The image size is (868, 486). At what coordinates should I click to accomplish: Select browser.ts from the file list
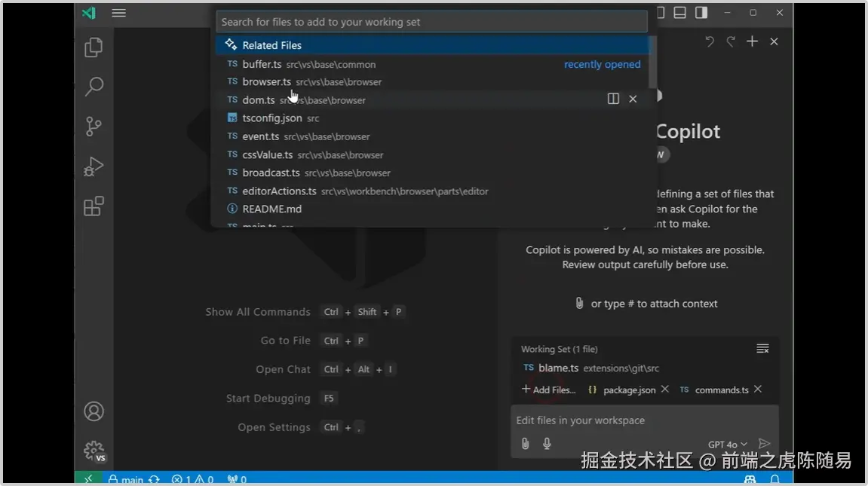[431, 82]
